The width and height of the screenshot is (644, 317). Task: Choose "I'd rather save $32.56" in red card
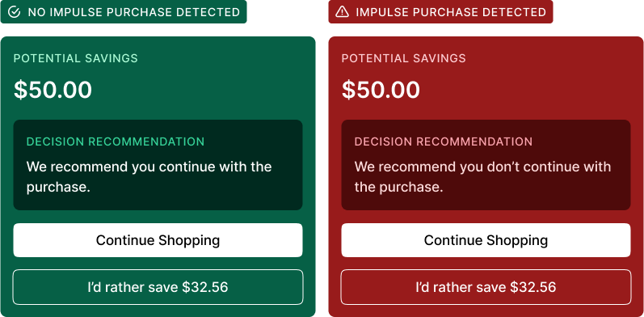point(486,287)
